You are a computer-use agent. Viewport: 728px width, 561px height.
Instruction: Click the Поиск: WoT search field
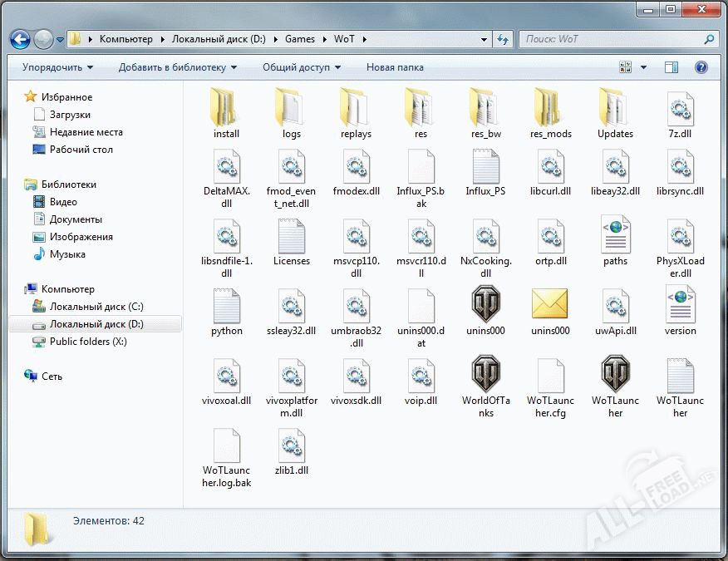pyautogui.click(x=611, y=39)
